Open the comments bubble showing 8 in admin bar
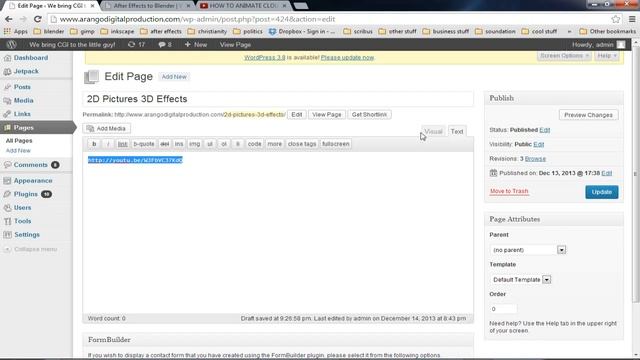 [165, 44]
